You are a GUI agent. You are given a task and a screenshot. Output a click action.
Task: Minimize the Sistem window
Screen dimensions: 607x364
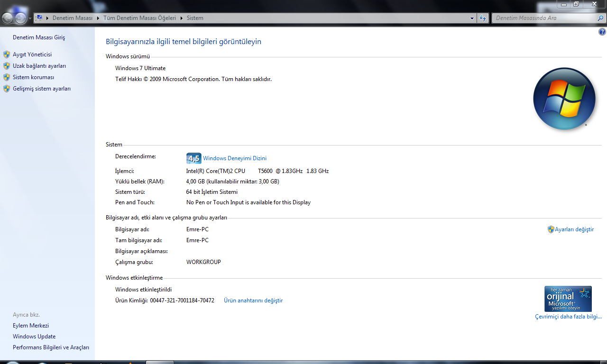coord(563,4)
